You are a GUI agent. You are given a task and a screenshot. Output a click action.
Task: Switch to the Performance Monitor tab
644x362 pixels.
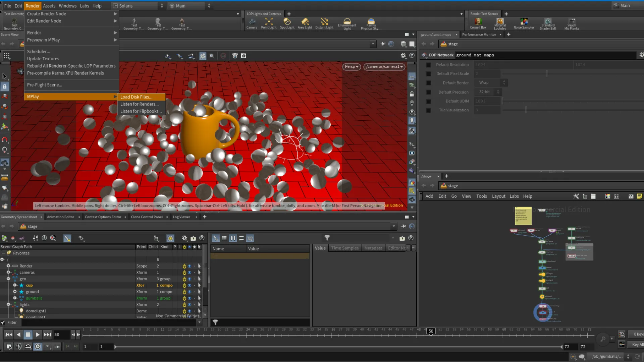479,35
